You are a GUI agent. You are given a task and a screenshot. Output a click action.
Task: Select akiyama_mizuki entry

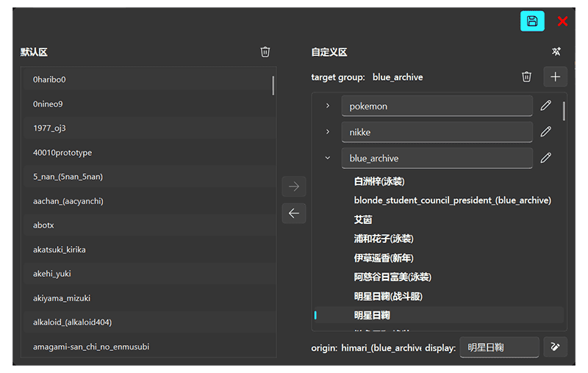click(x=150, y=298)
